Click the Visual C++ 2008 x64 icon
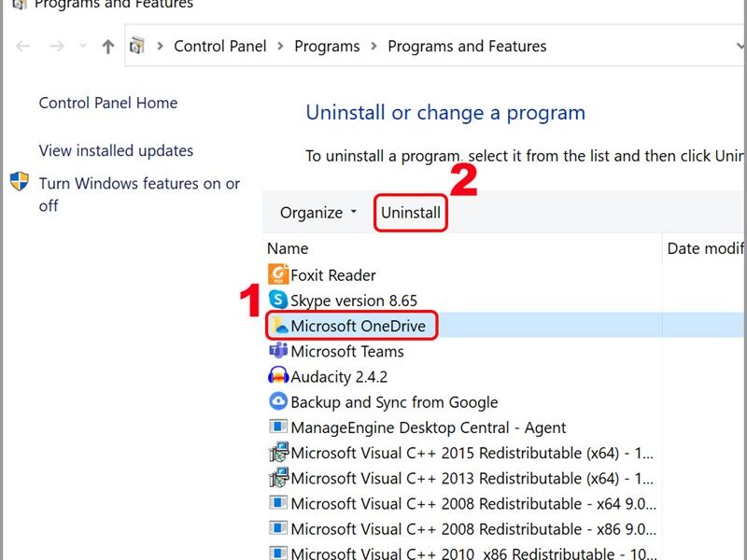The height and width of the screenshot is (560, 747). 278,502
